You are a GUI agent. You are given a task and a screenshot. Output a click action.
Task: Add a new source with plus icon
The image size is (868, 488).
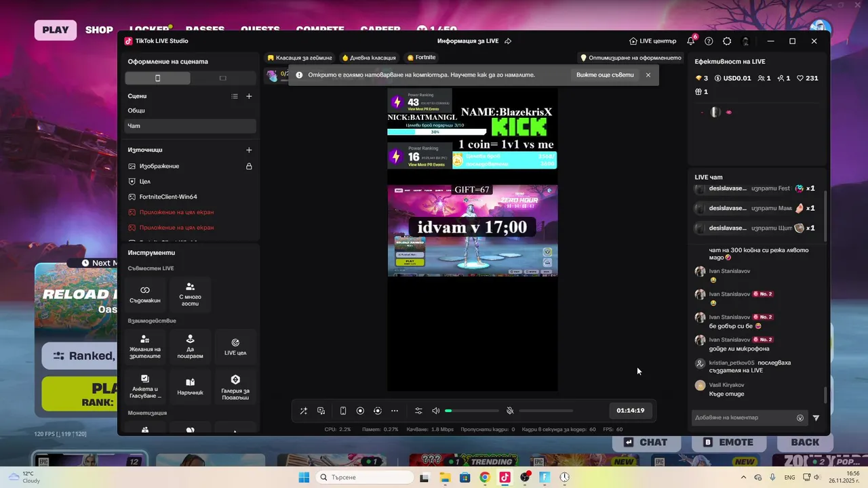tap(249, 150)
